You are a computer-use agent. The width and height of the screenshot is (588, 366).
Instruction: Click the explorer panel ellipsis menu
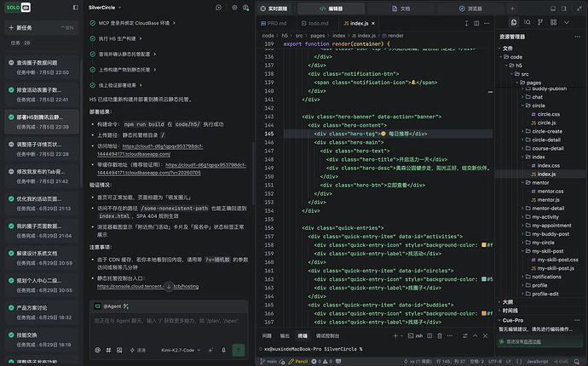coord(577,37)
